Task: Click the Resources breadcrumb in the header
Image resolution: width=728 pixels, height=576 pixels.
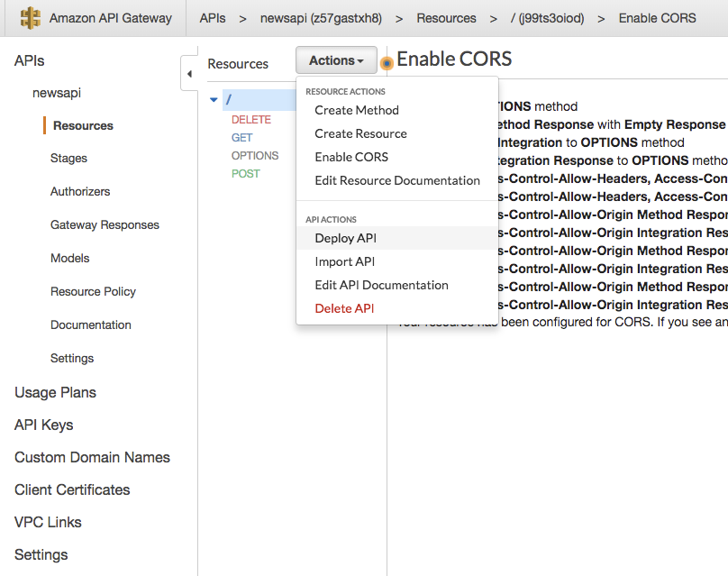Action: coord(446,18)
